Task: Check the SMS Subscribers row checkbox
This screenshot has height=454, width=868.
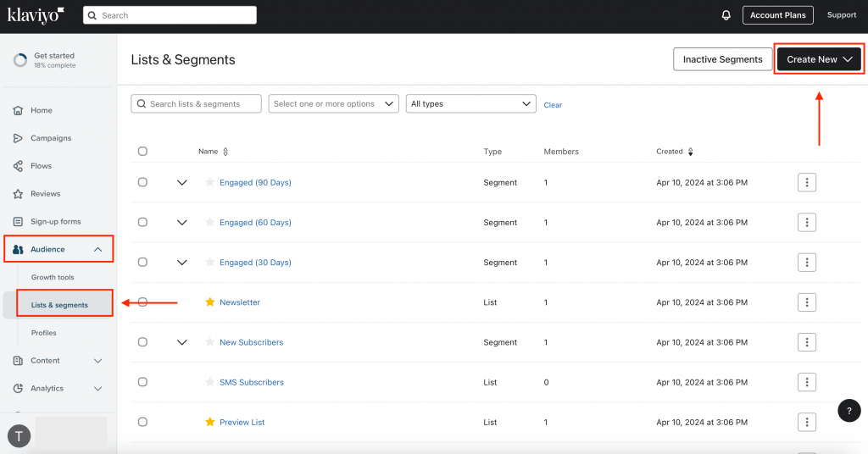Action: point(142,381)
